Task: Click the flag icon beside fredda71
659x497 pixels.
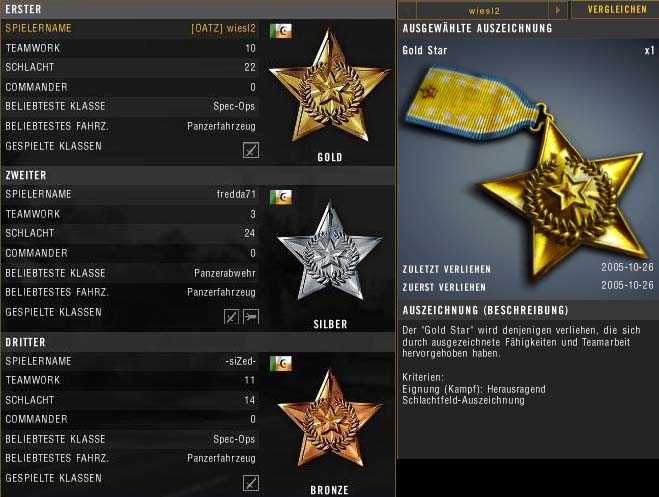Action: 281,197
